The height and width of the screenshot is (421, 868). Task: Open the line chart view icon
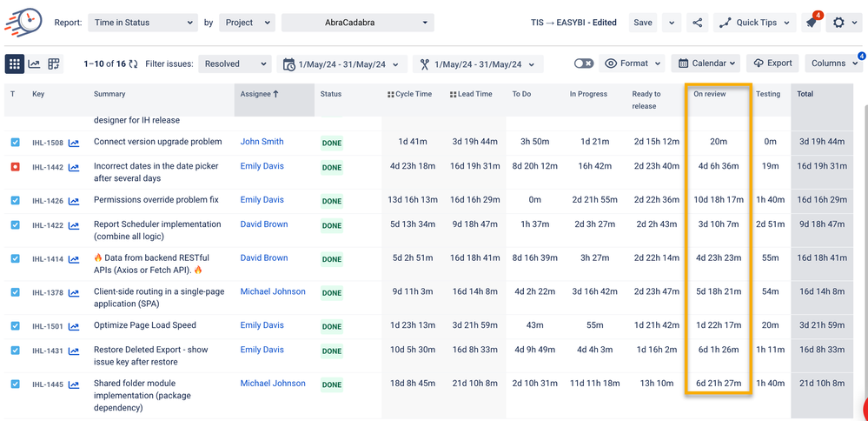tap(35, 64)
